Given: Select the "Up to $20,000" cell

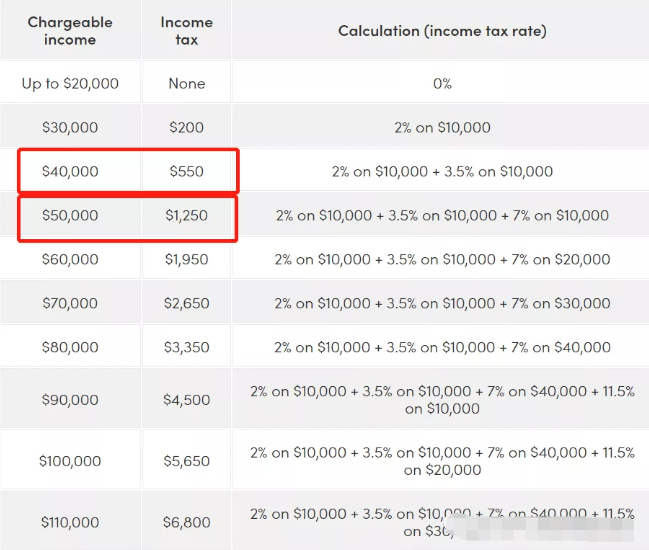Looking at the screenshot, I should tap(70, 83).
